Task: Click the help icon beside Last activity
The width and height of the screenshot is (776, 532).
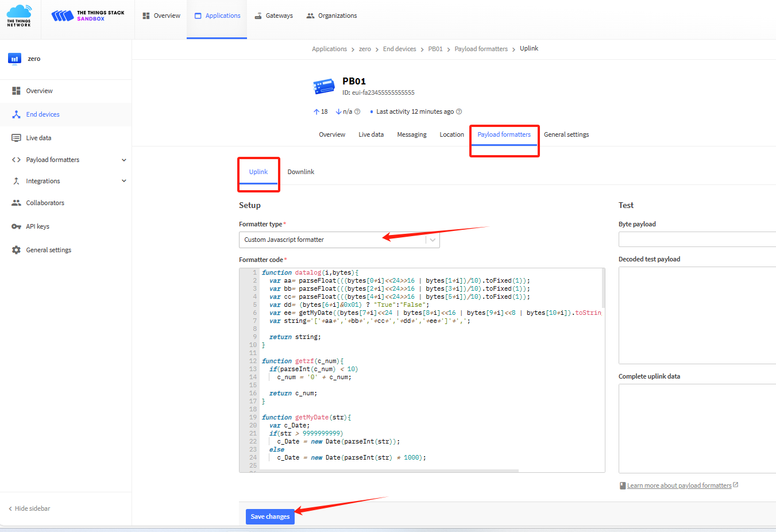Action: pos(459,111)
